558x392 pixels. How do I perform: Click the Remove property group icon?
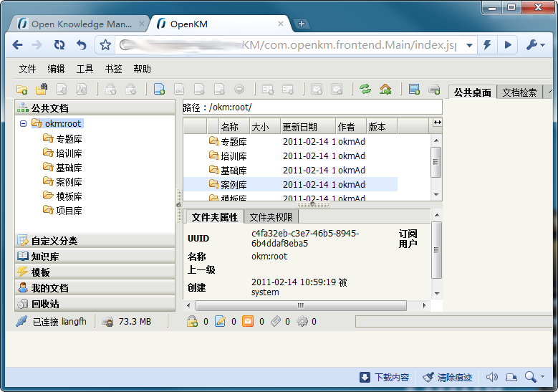287,89
